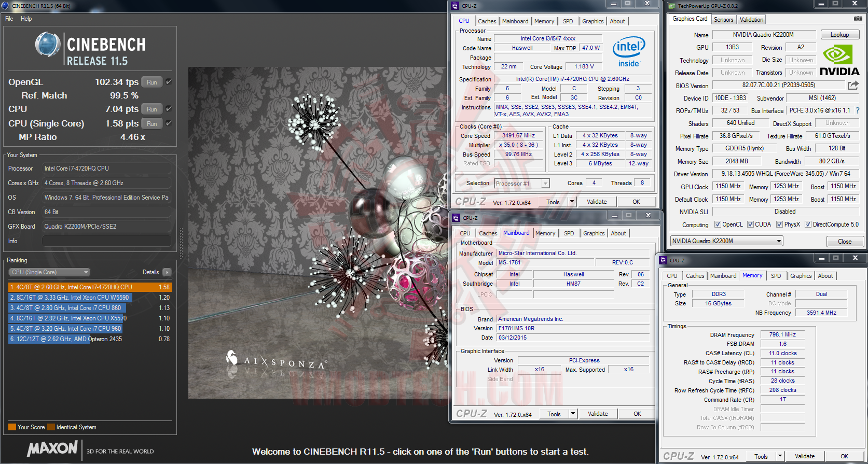Select the Intel Core i7-4720HQ ranking row

coord(89,287)
